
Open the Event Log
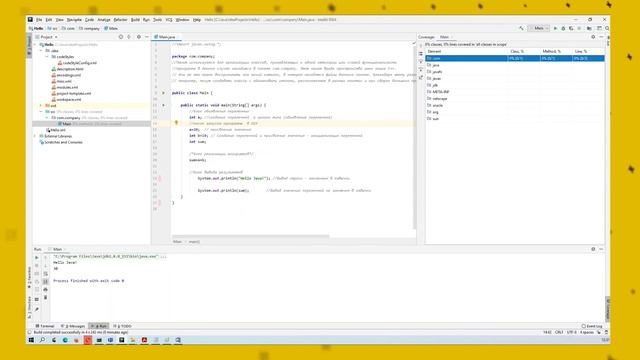pos(592,326)
